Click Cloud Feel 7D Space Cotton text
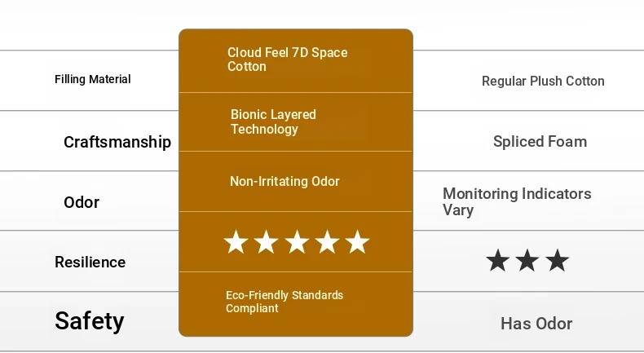644x353 pixels. (287, 60)
